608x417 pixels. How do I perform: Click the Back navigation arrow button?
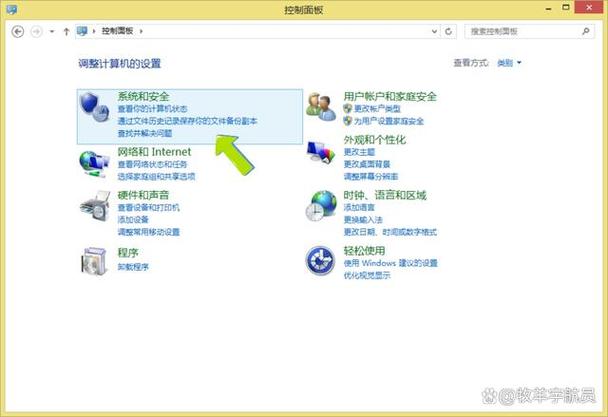[18, 32]
